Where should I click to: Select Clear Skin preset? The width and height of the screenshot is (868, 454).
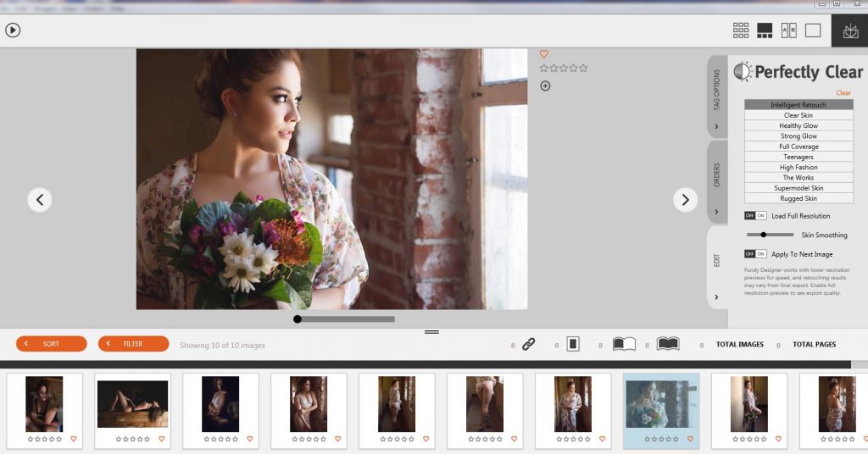(798, 115)
